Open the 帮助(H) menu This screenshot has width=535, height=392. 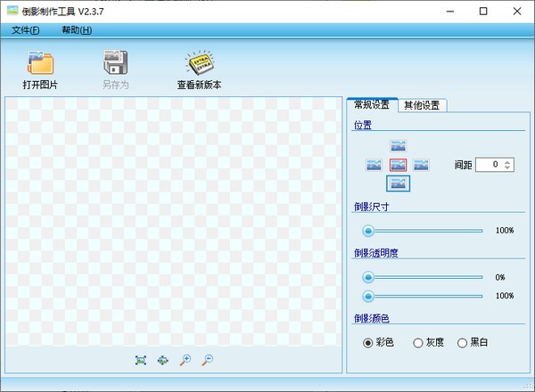point(77,30)
